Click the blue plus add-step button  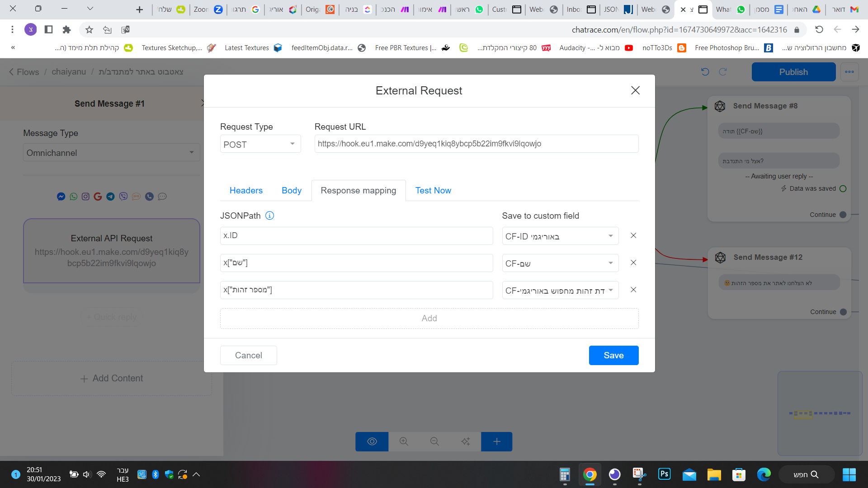point(496,441)
